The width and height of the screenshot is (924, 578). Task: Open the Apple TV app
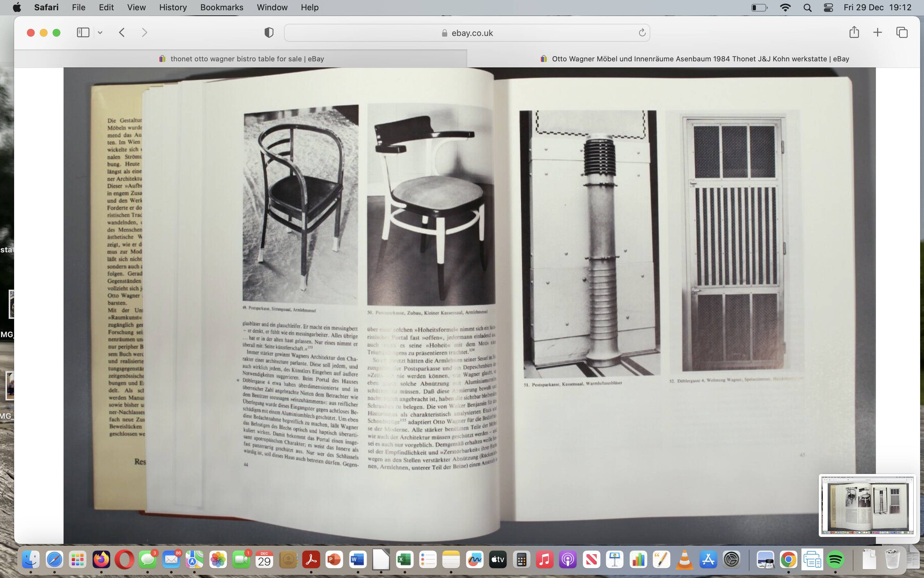498,560
